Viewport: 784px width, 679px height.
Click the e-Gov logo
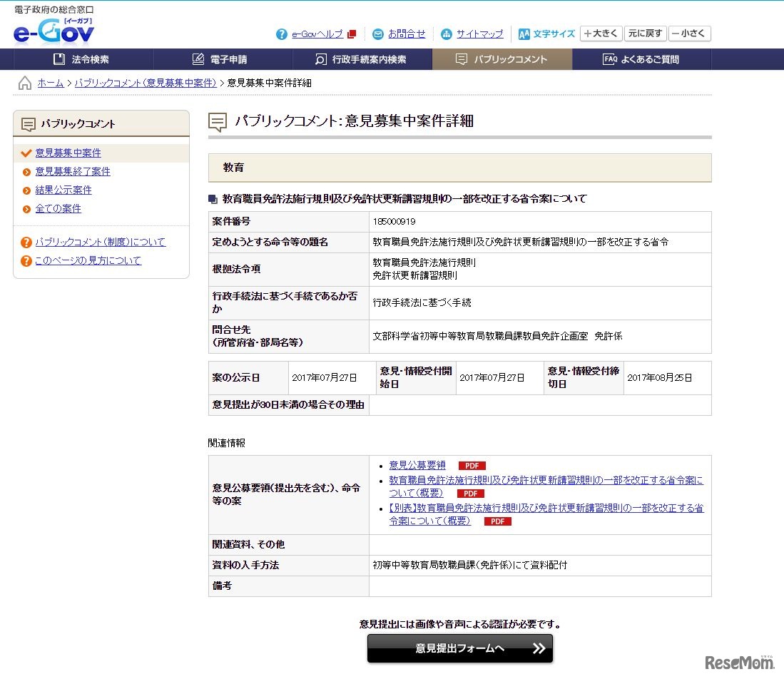point(54,31)
